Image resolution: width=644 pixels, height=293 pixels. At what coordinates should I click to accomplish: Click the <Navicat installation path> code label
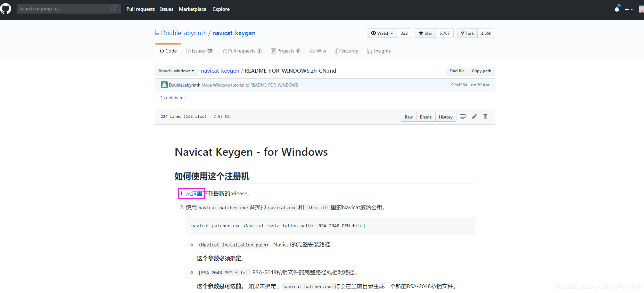[x=233, y=245]
